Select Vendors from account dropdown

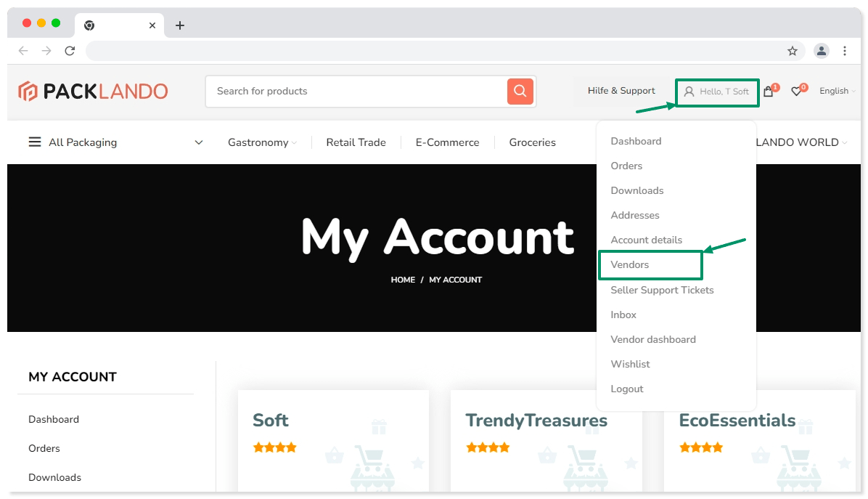630,265
